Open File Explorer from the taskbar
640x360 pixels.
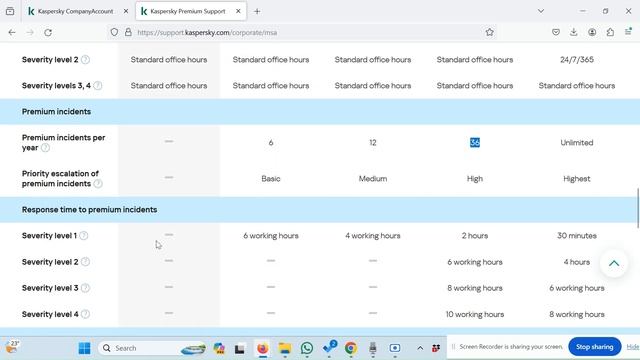[284, 348]
